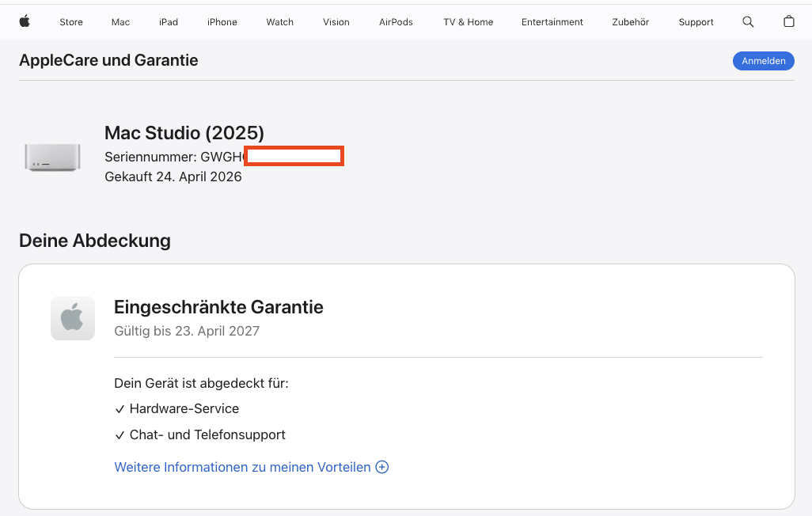The width and height of the screenshot is (812, 516).
Task: Click the Mac Studio product thumbnail
Action: [x=52, y=157]
